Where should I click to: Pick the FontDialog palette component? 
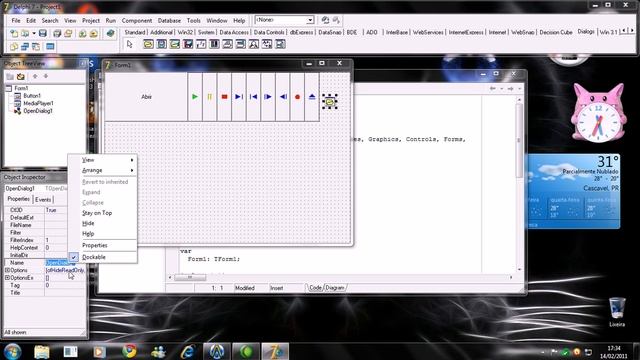pos(201,44)
